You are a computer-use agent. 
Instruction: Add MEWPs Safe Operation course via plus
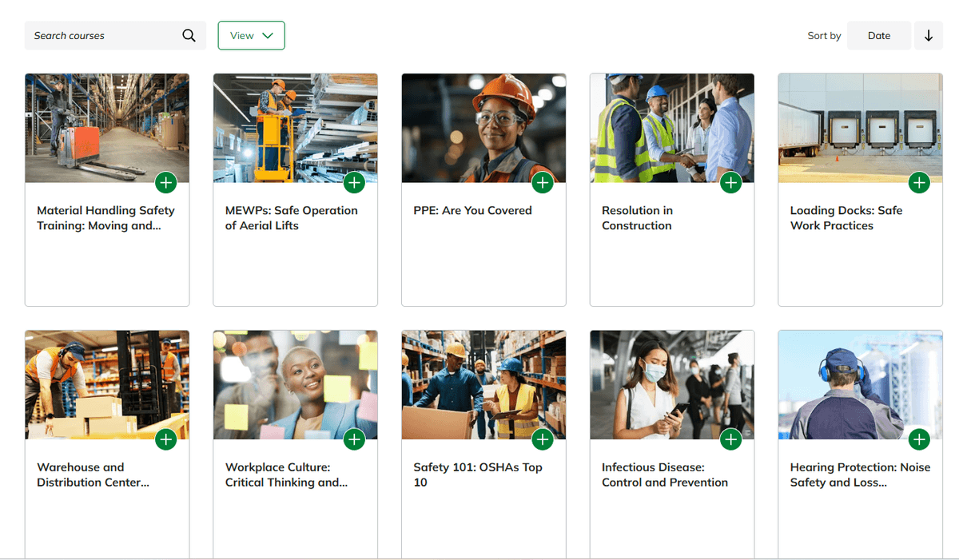click(x=354, y=183)
